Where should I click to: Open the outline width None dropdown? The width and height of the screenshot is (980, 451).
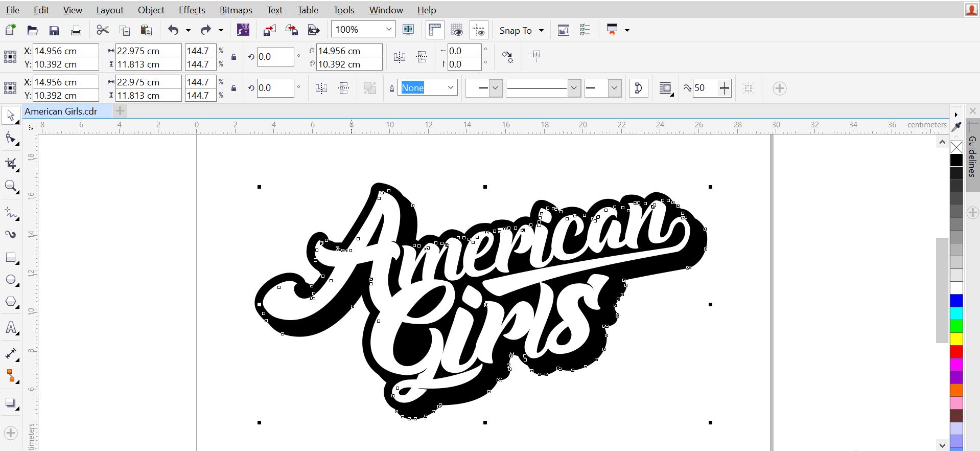click(x=450, y=87)
